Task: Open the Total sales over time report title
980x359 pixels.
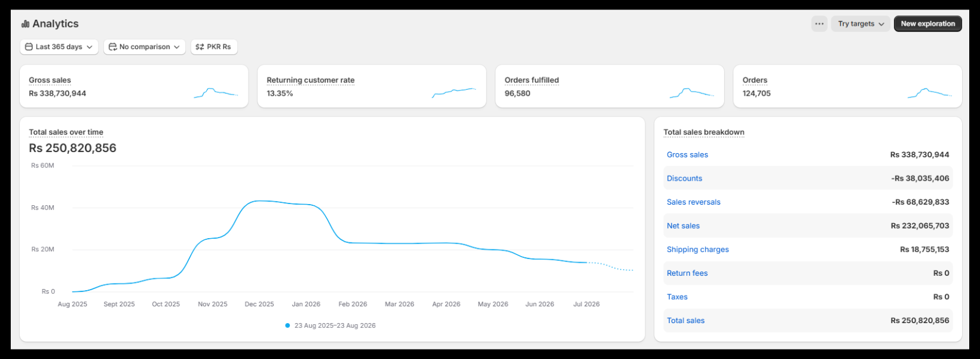Action: pyautogui.click(x=66, y=132)
